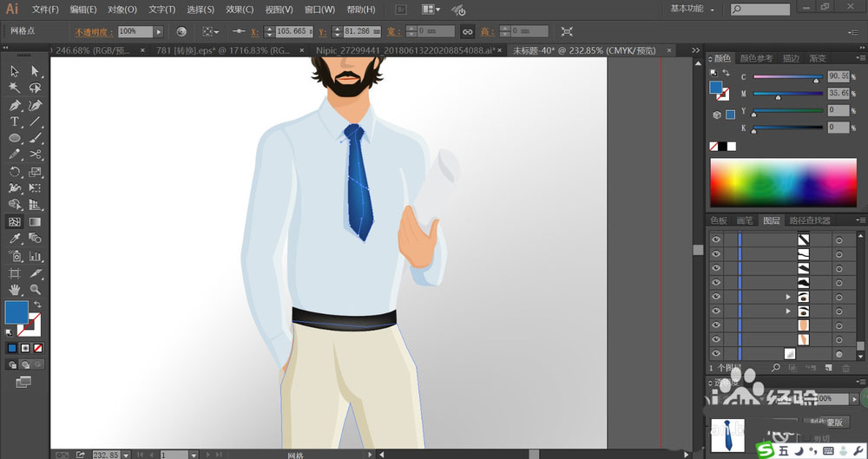868x459 pixels.
Task: Select the Free Transform tool
Action: [36, 188]
